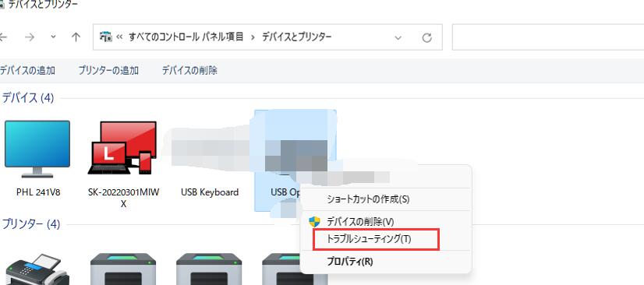Viewport: 644px width, 285px height.
Task: Click into the search box
Action: pos(548,37)
